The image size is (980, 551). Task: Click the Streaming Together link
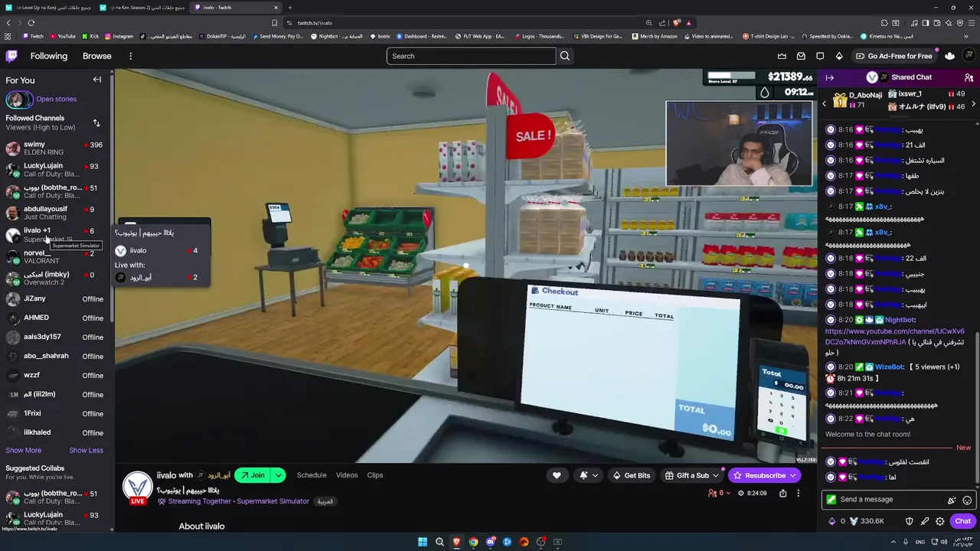coord(200,501)
